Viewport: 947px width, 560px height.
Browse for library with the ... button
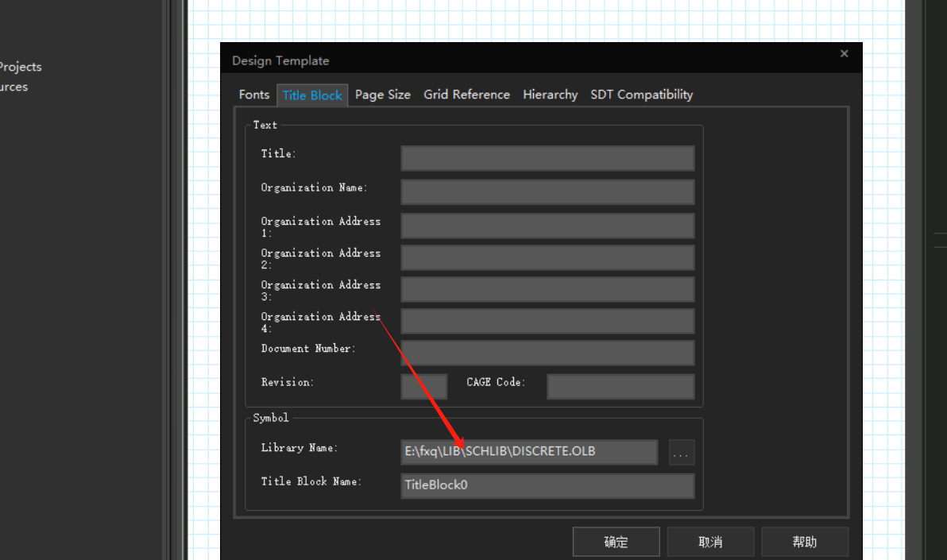click(x=682, y=453)
